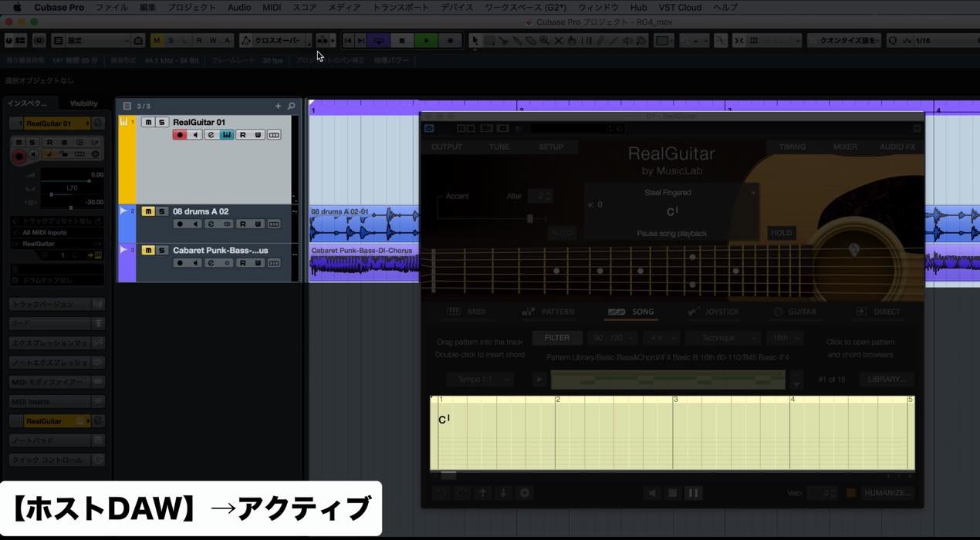Viewport: 980px width, 540px height.
Task: Solo the 08 drums A 02 track
Action: click(161, 211)
